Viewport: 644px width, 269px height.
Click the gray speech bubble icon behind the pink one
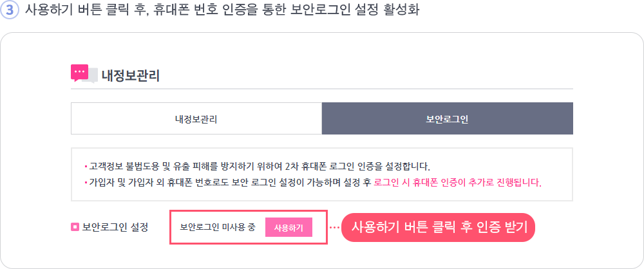92,76
